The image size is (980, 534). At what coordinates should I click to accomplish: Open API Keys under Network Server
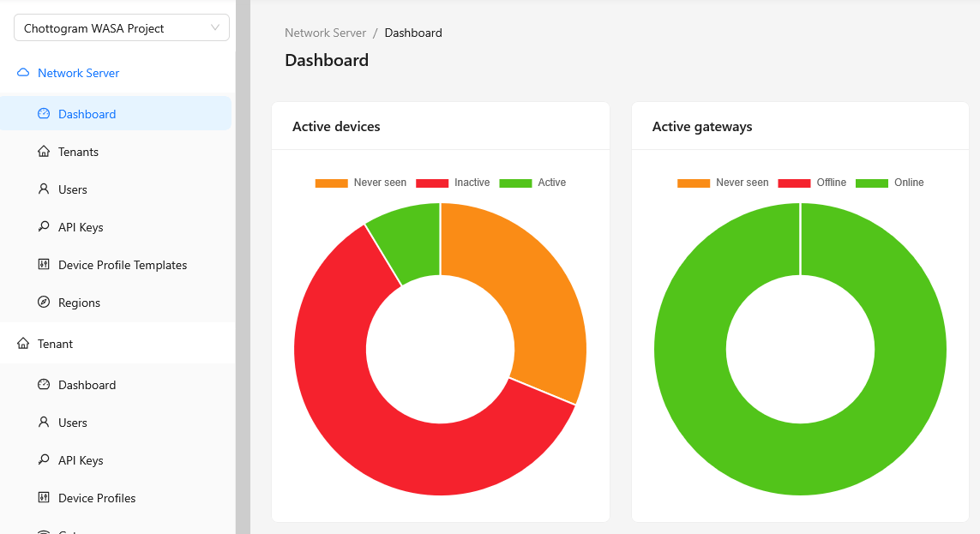pyautogui.click(x=116, y=227)
